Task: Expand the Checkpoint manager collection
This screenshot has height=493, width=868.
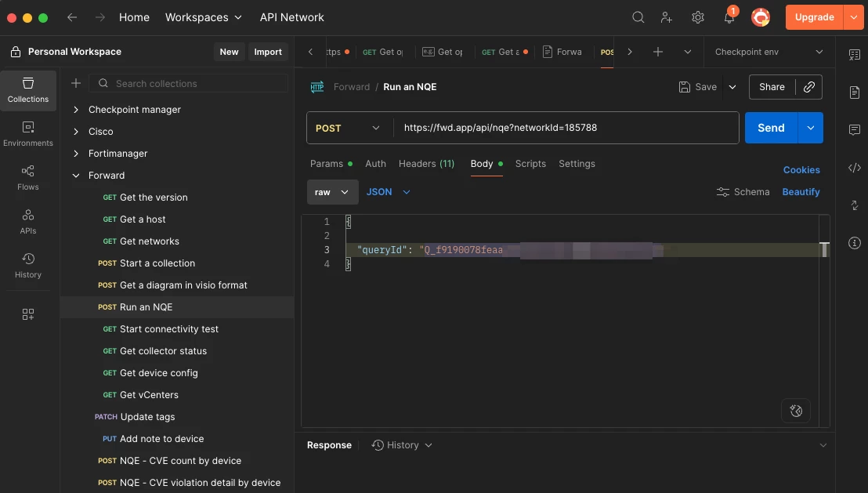Action: pos(76,110)
